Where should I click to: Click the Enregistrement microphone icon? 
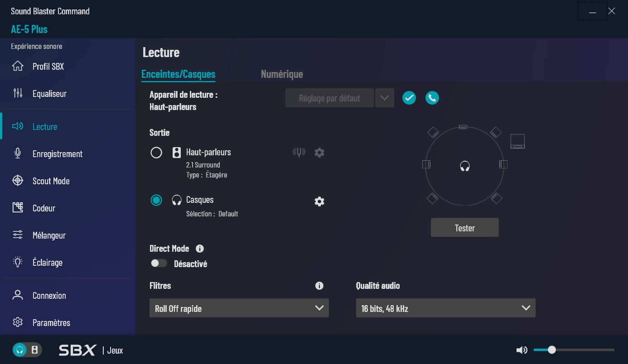click(18, 153)
